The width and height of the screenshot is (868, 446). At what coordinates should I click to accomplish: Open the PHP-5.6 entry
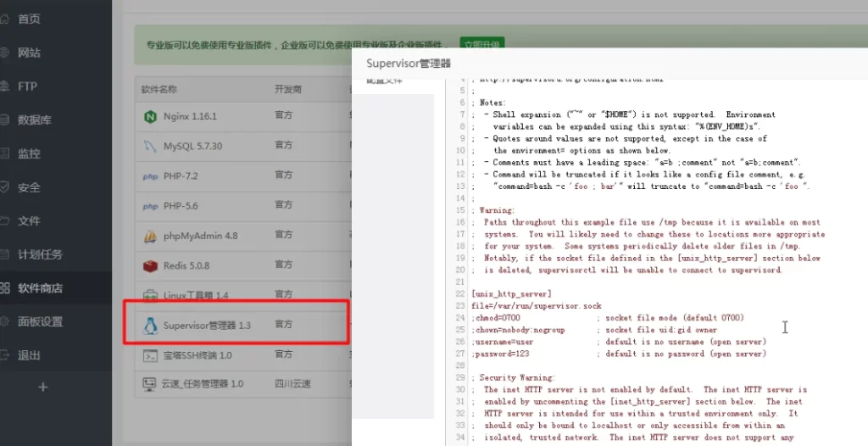181,206
